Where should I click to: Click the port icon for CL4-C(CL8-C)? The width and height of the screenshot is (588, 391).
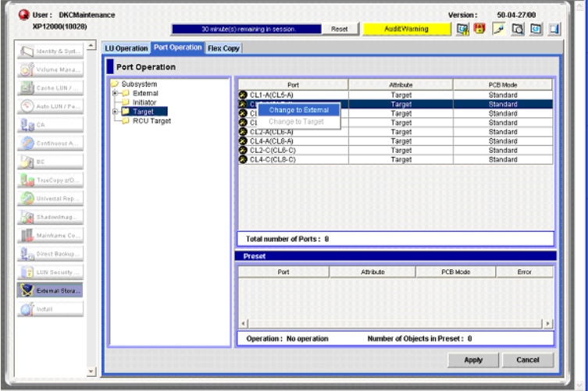click(243, 159)
